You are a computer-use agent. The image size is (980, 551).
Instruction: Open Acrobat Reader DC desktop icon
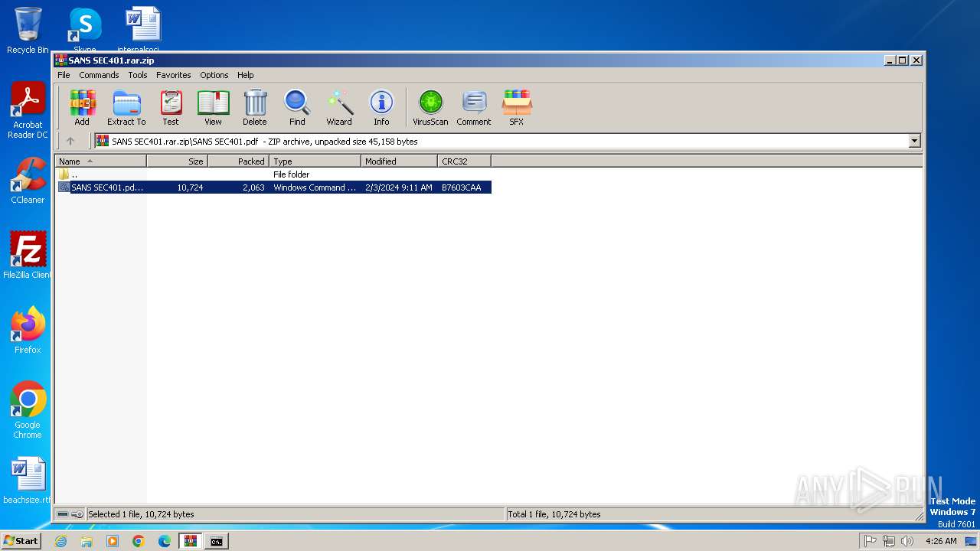click(28, 111)
